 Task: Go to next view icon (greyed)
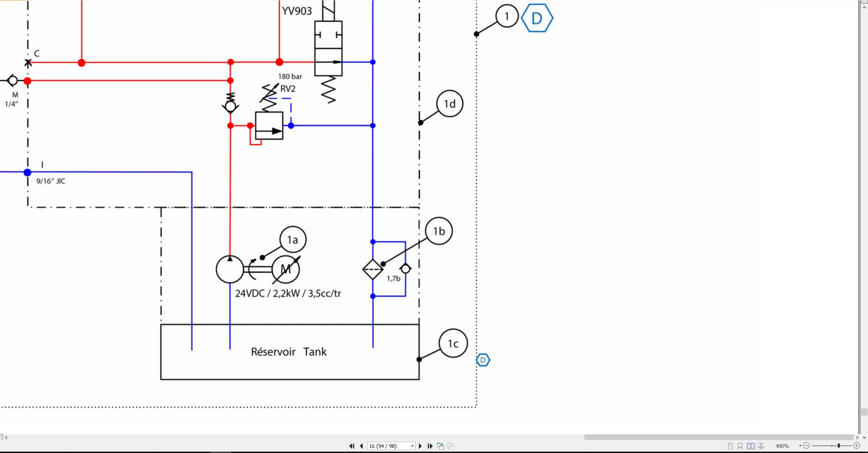click(x=451, y=446)
